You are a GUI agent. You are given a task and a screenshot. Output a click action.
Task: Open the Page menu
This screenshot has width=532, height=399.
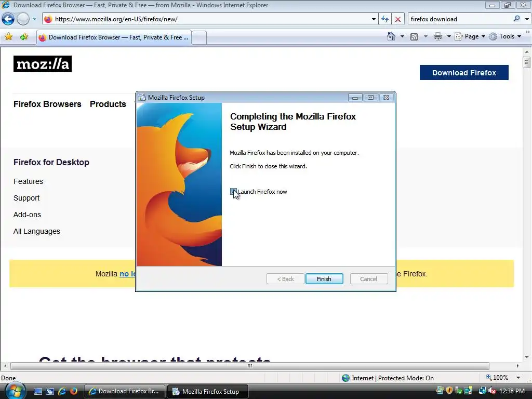[x=470, y=36]
